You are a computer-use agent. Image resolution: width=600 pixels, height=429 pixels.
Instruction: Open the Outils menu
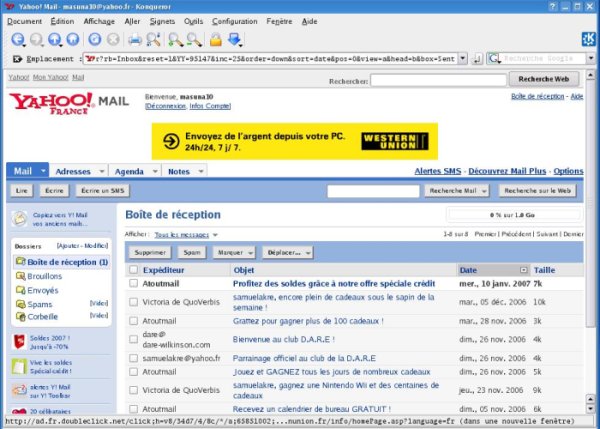click(193, 21)
